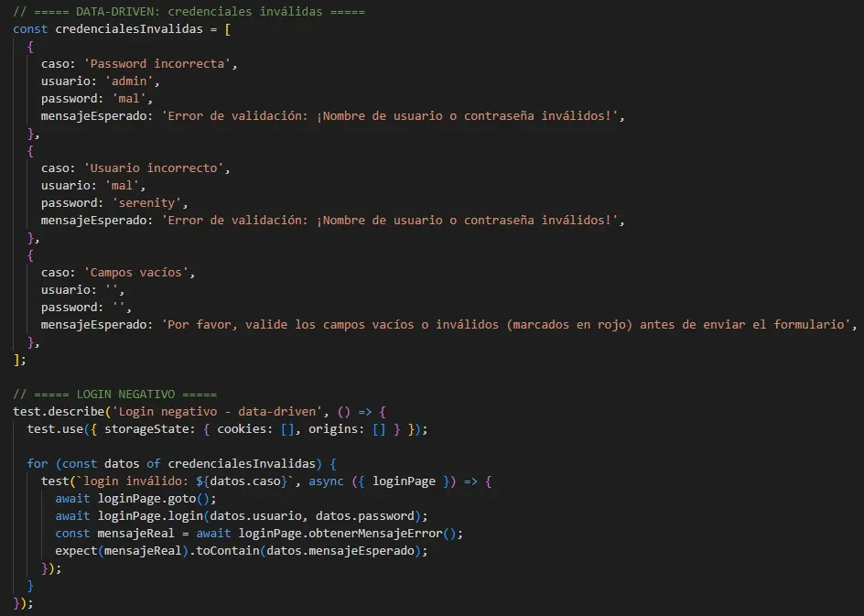Click the 'DATA-DRIVEN: credenciales inválidas' comment line
This screenshot has height=616, width=864.
click(x=189, y=12)
